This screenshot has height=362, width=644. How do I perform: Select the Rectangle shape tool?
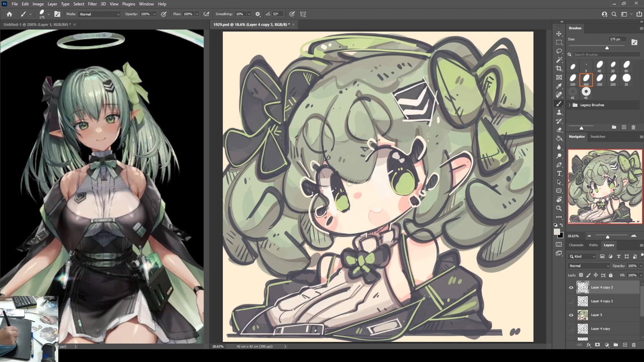click(x=559, y=191)
